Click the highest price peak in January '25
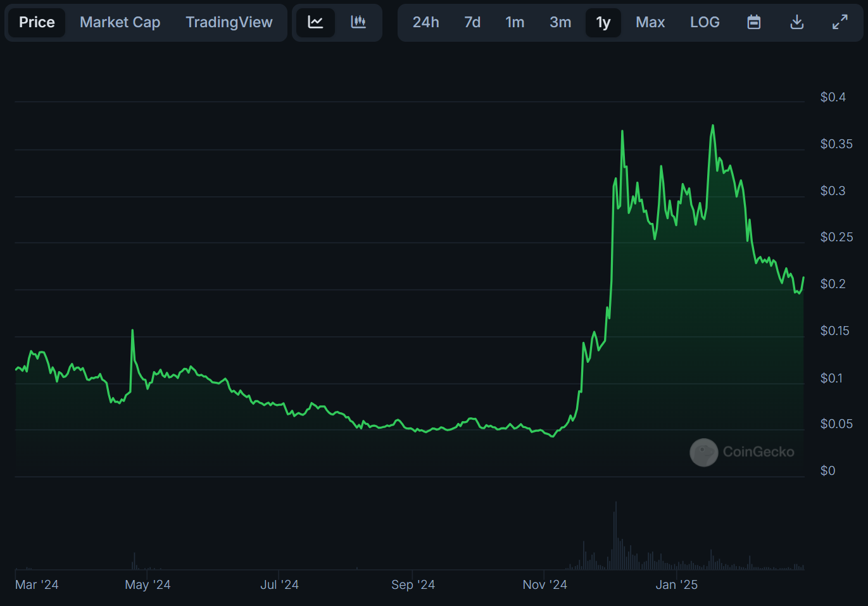 tap(713, 126)
